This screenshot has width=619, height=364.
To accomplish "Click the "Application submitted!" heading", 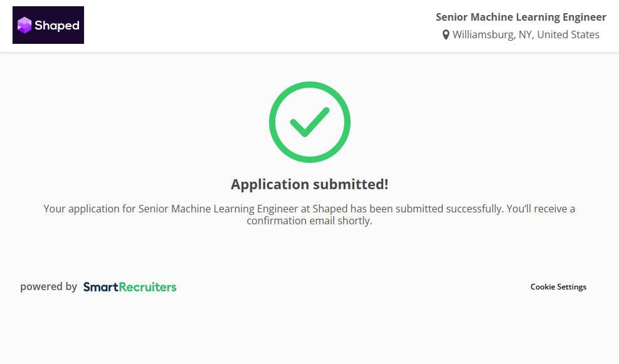I will coord(309,184).
